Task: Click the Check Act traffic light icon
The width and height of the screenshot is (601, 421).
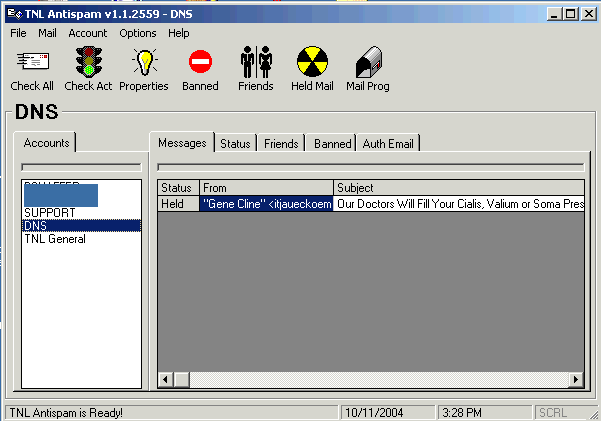Action: pyautogui.click(x=88, y=62)
